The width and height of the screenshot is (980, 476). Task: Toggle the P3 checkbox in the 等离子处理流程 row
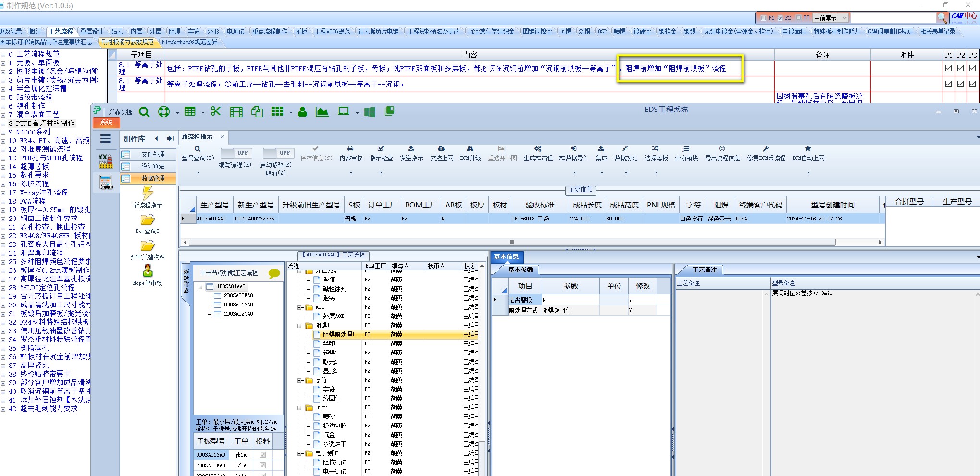pyautogui.click(x=973, y=84)
